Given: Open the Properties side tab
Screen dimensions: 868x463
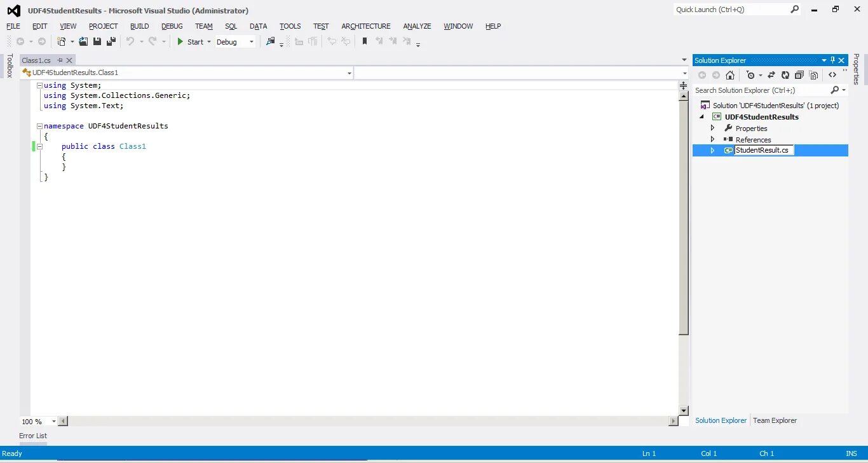Looking at the screenshot, I should (x=857, y=69).
